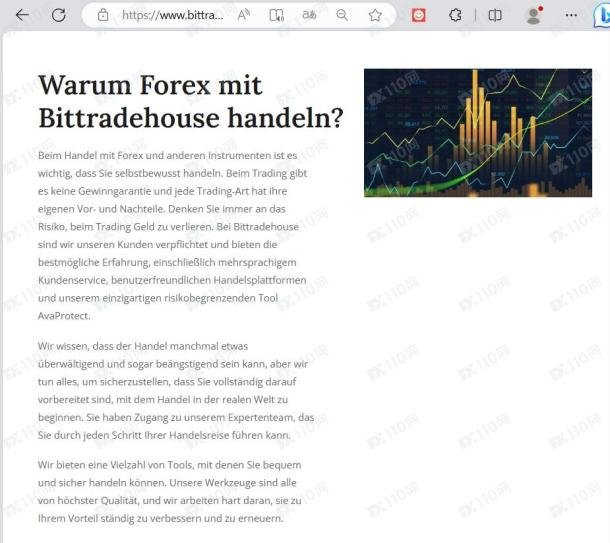
Task: Click the bittradehouse URL in address bar
Action: [x=172, y=15]
